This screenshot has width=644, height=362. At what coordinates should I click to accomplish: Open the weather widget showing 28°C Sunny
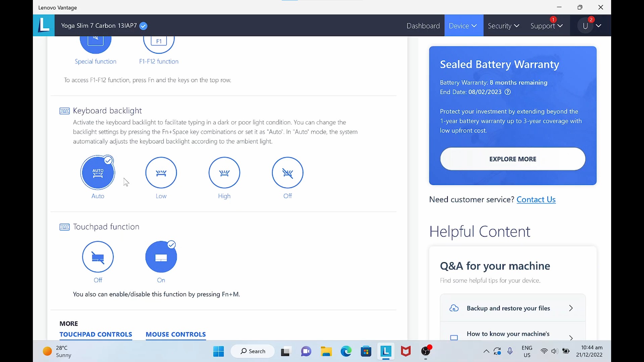coord(57,351)
